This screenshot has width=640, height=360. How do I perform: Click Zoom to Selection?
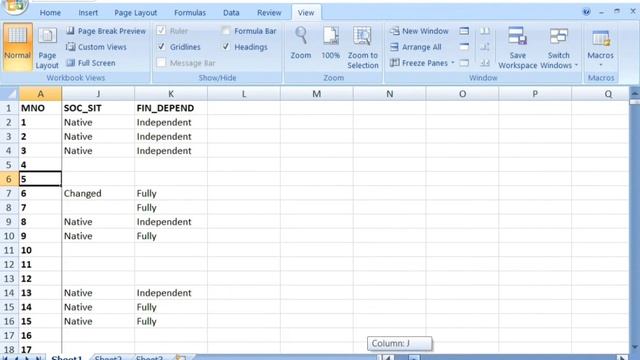click(362, 47)
